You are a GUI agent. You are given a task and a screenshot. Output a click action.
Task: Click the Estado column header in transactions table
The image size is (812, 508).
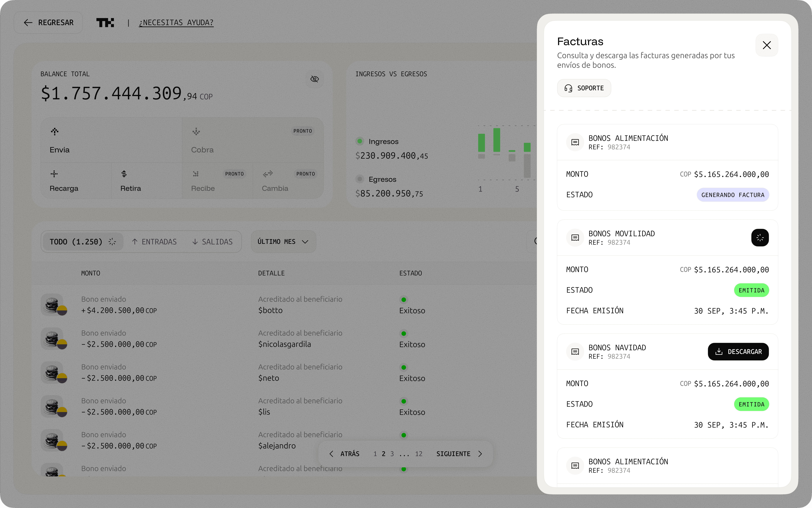click(x=411, y=273)
